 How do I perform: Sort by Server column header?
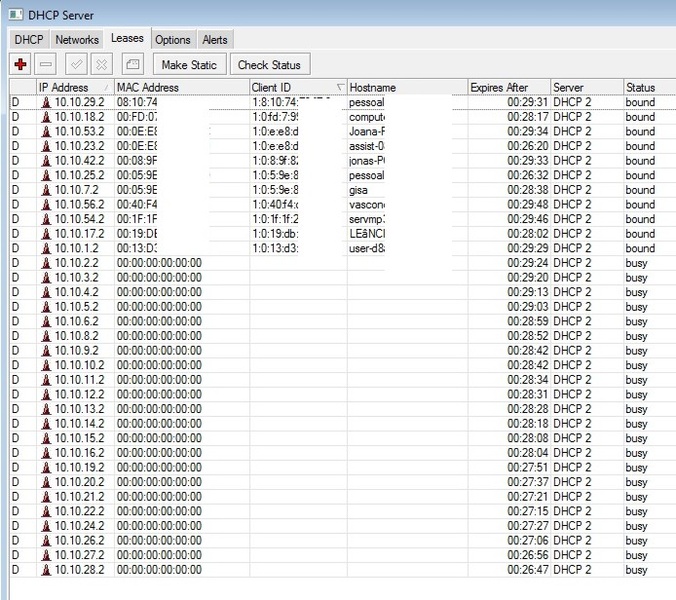[587, 88]
